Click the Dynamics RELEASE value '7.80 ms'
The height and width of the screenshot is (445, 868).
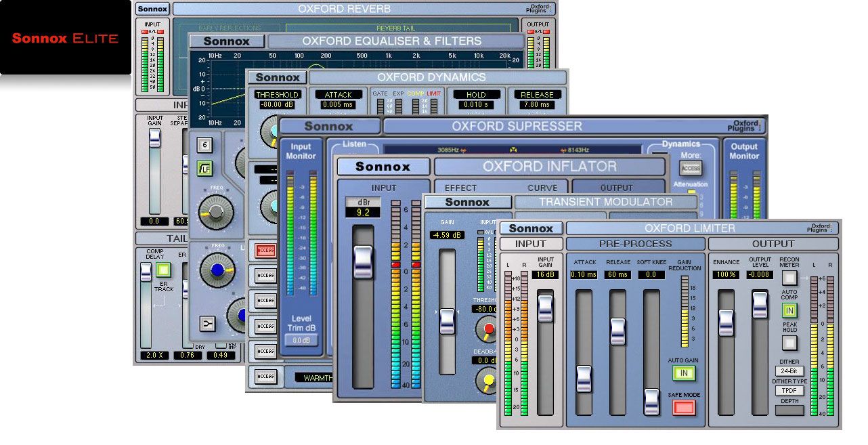pos(538,105)
